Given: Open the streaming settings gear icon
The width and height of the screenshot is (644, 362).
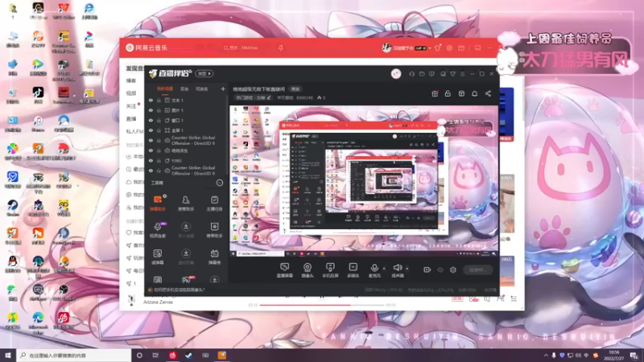Looking at the screenshot, I should click(453, 269).
